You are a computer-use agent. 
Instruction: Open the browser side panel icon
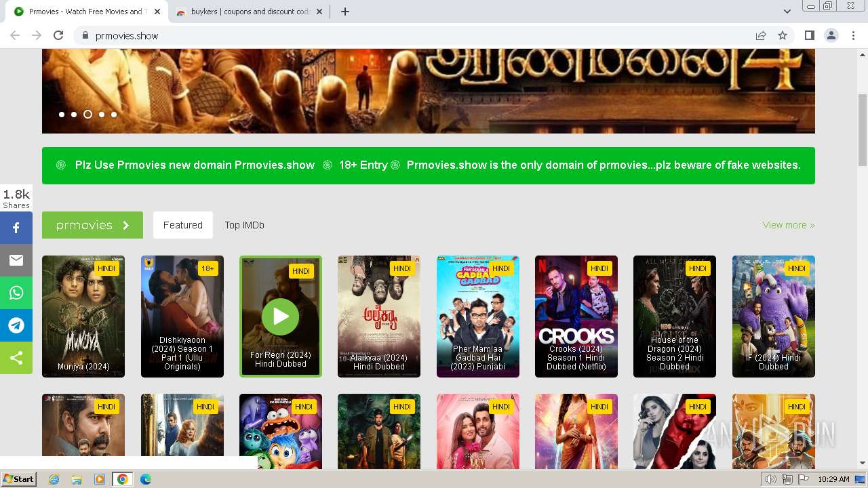pos(809,35)
